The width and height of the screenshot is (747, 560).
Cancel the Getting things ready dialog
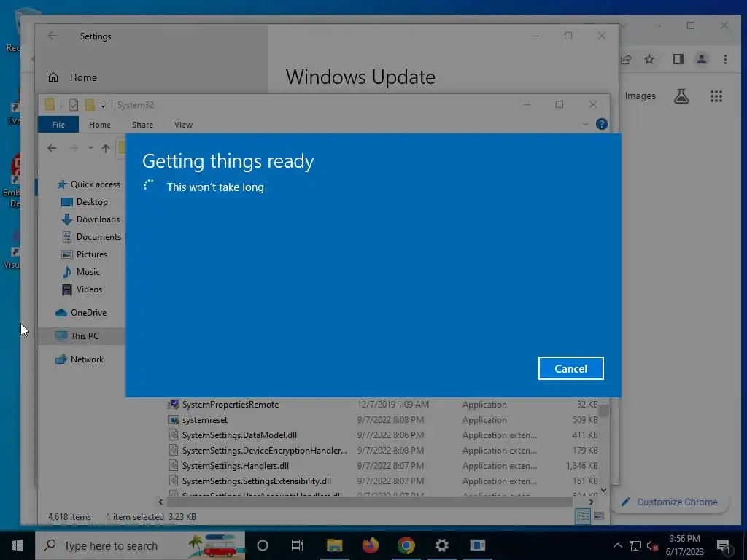click(570, 368)
